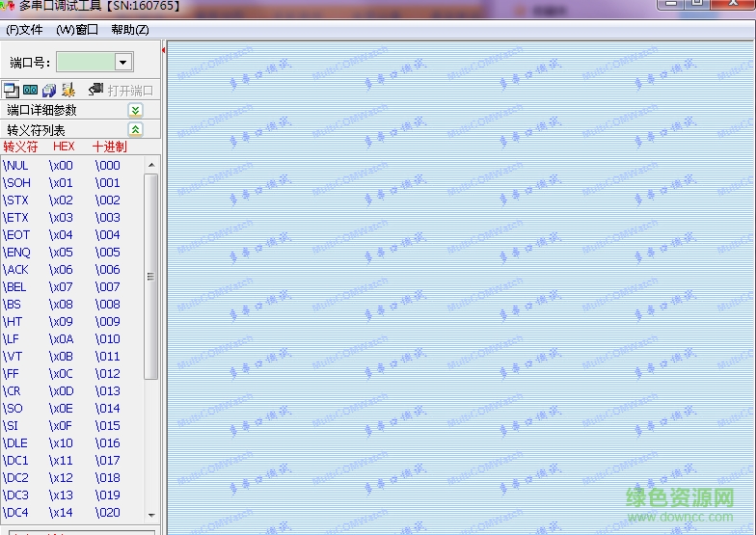Click the \x0F hex value
Viewport: 756px width, 535px height.
click(61, 426)
